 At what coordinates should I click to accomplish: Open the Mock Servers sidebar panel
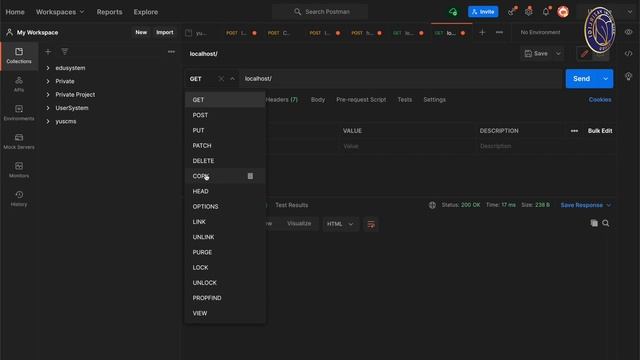(19, 141)
